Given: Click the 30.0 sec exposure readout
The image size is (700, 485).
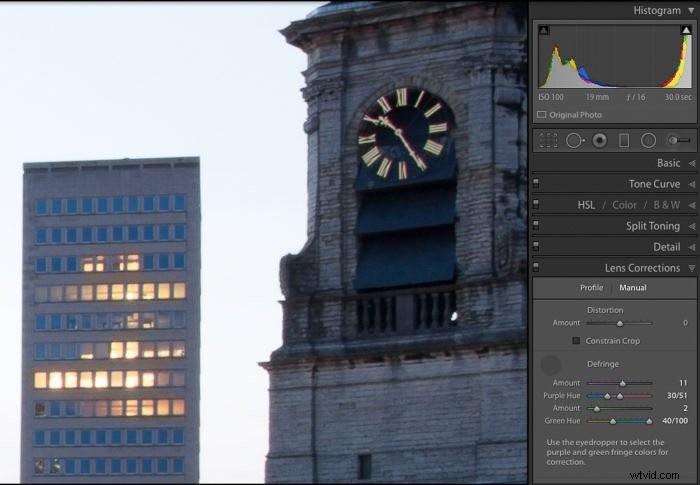Looking at the screenshot, I should coord(678,97).
